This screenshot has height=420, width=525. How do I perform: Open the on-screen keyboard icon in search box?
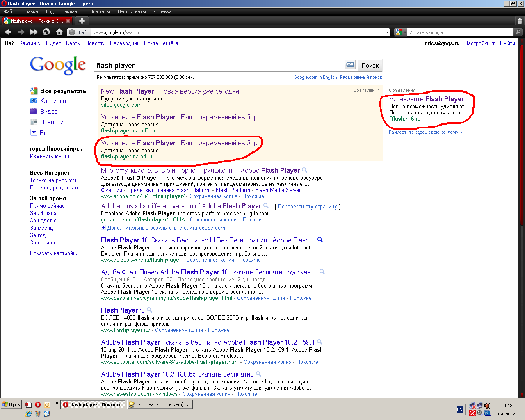click(350, 65)
